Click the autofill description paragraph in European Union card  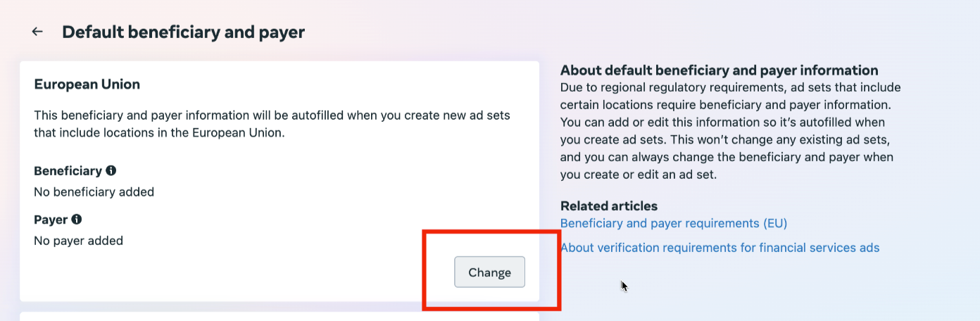(x=272, y=123)
